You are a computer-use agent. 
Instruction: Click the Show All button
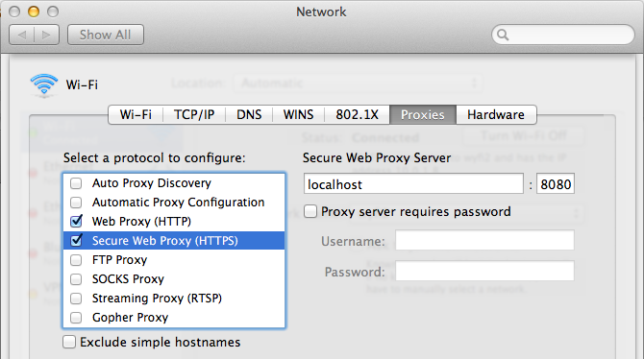106,35
